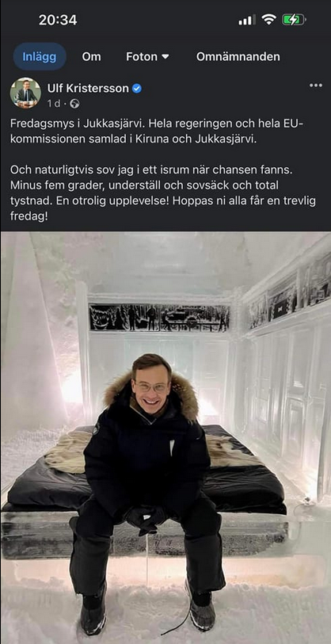Open the Om tab
This screenshot has width=331, height=644.
pos(91,57)
